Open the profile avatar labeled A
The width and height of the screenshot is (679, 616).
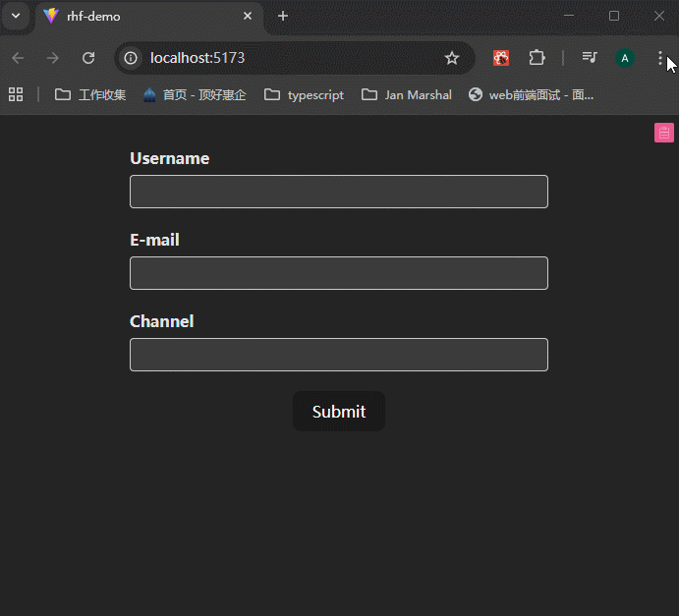[x=625, y=58]
